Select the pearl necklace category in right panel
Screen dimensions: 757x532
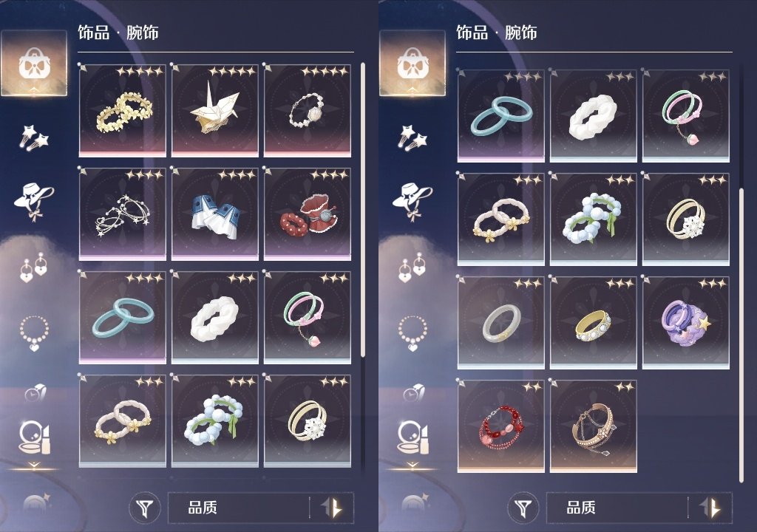[x=413, y=332]
